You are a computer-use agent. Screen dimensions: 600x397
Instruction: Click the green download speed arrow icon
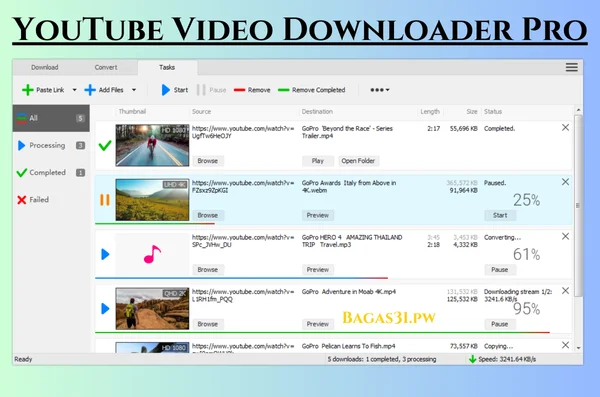[x=473, y=359]
